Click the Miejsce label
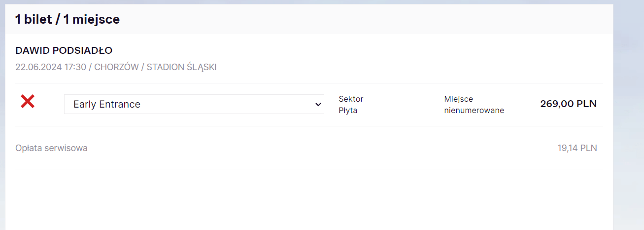644x230 pixels. pos(458,99)
